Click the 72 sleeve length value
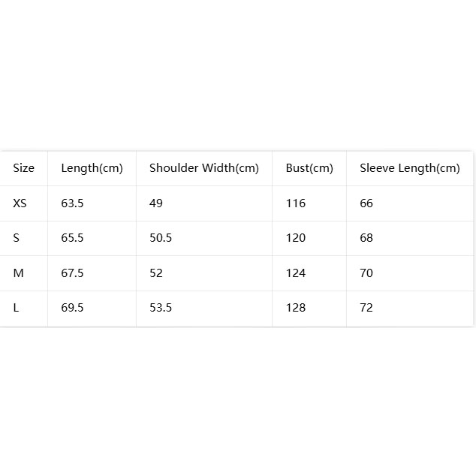 pos(366,308)
